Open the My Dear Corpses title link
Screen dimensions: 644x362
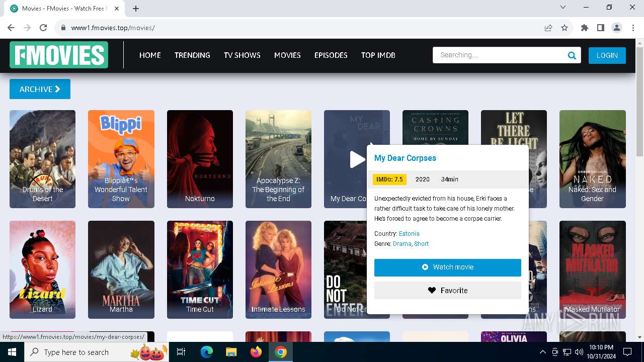pyautogui.click(x=405, y=158)
